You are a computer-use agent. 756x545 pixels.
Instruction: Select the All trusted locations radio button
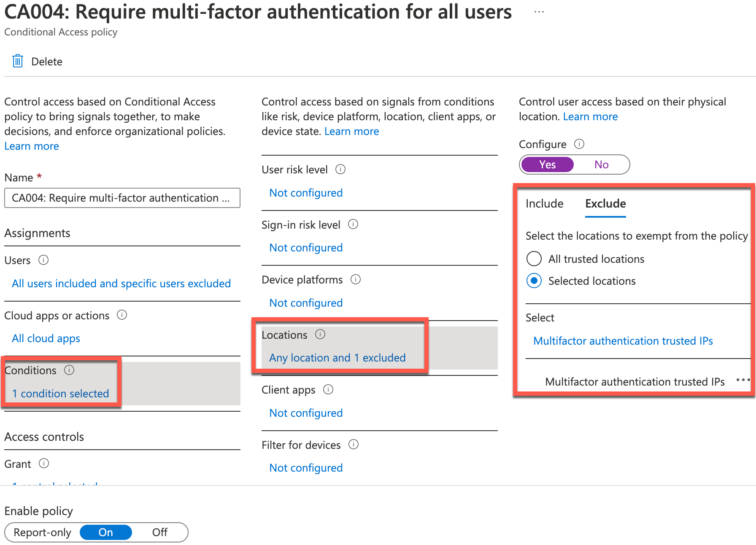(x=534, y=259)
